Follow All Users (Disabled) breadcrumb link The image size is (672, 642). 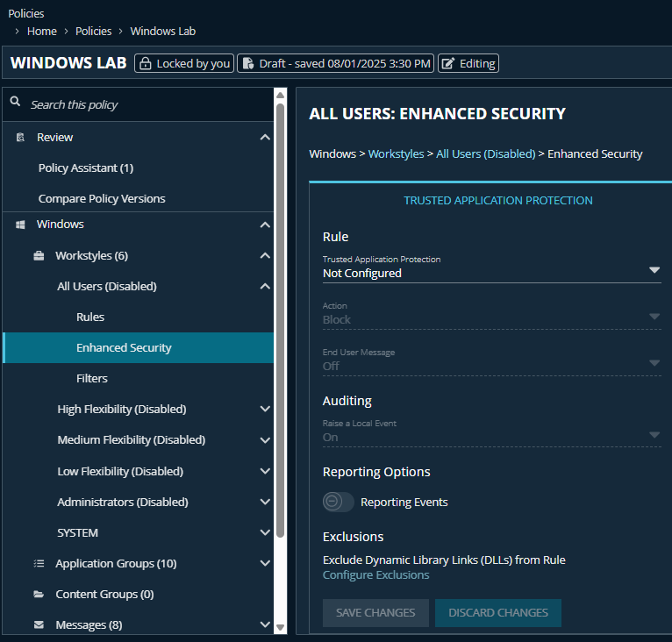(485, 153)
